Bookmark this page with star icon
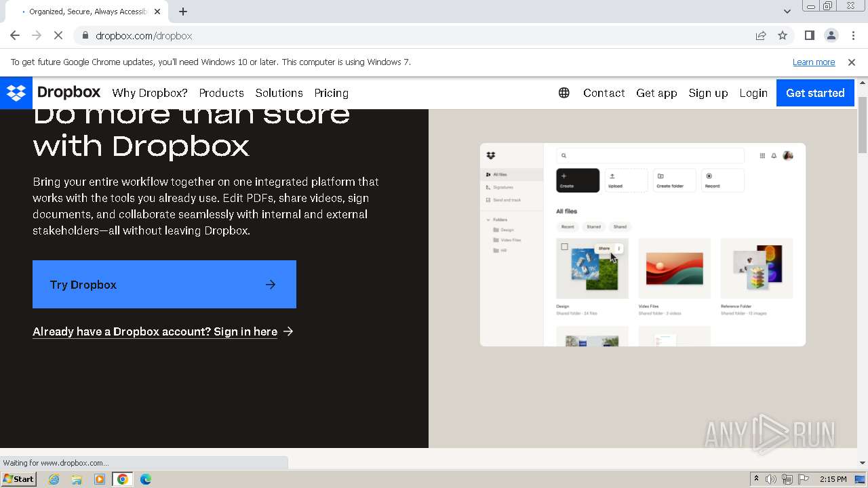868x488 pixels. pyautogui.click(x=783, y=35)
